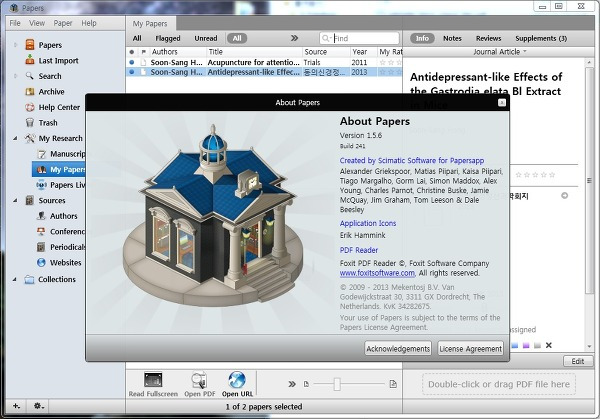Switch to the Supplements (3) tab
This screenshot has height=419, width=600.
[541, 38]
